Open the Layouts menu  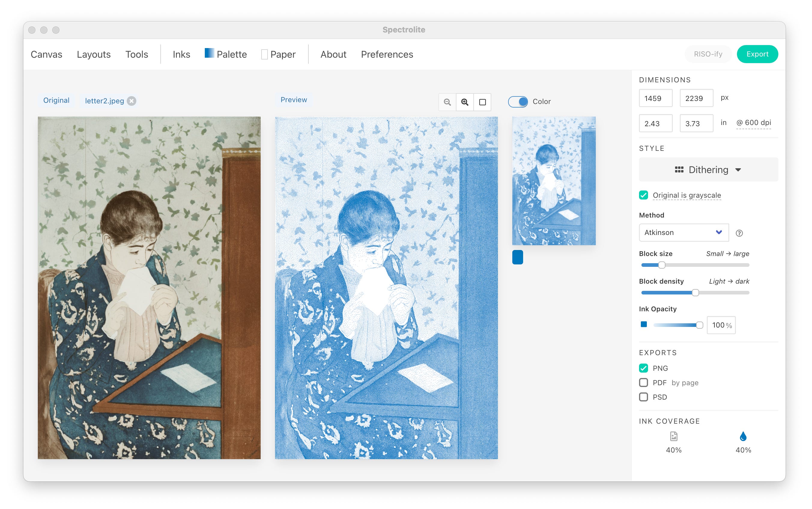click(x=93, y=54)
